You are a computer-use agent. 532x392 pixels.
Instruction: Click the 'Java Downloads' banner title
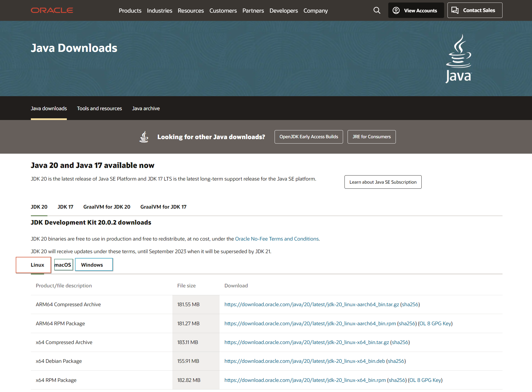click(74, 48)
